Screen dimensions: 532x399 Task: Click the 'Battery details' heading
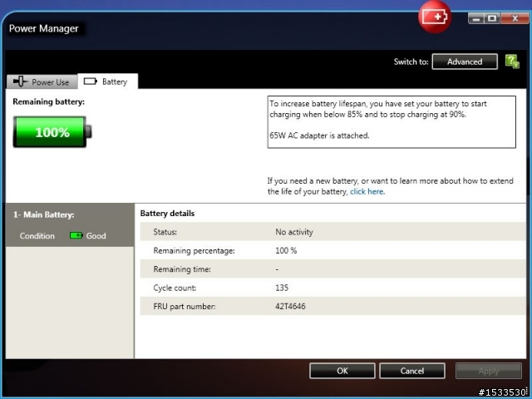167,214
